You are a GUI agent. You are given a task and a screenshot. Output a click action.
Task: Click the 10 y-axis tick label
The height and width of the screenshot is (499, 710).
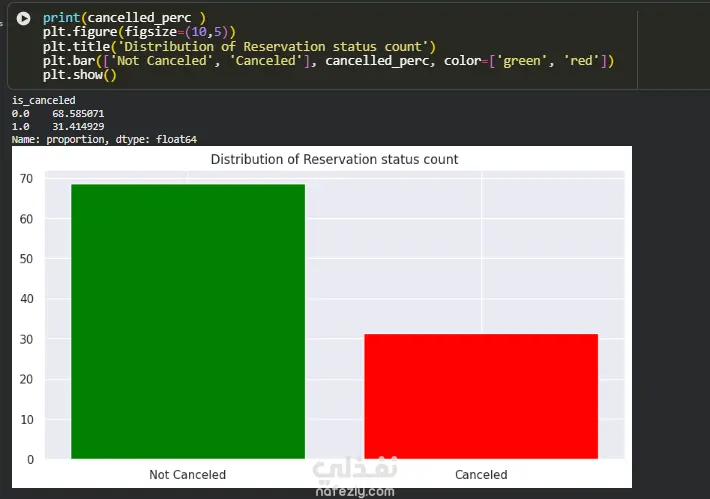(x=27, y=420)
